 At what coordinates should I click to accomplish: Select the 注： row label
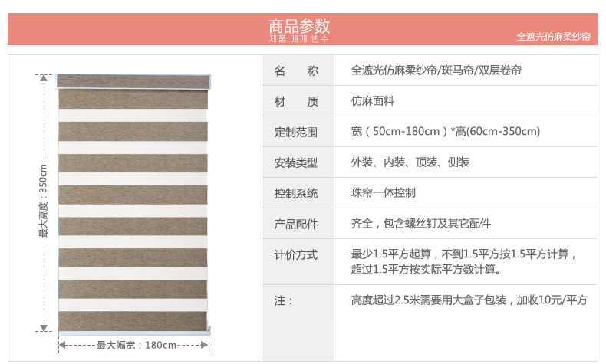pos(284,300)
